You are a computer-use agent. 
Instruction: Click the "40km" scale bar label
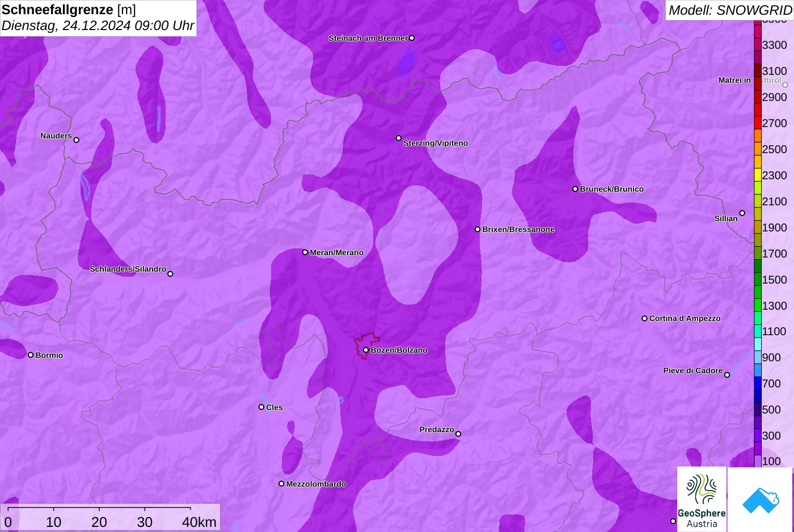pyautogui.click(x=199, y=522)
